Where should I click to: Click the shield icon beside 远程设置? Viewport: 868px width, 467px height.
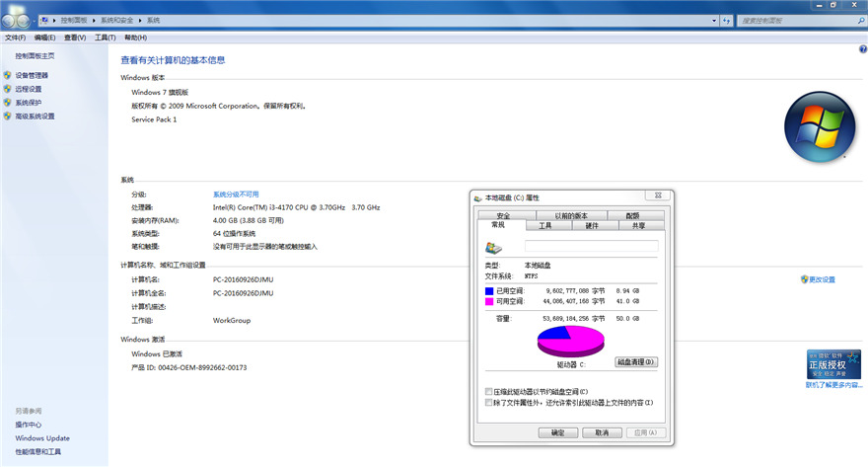pyautogui.click(x=7, y=89)
